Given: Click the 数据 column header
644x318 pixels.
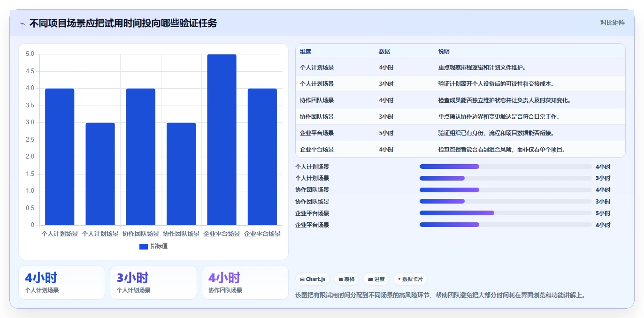Looking at the screenshot, I should 384,52.
